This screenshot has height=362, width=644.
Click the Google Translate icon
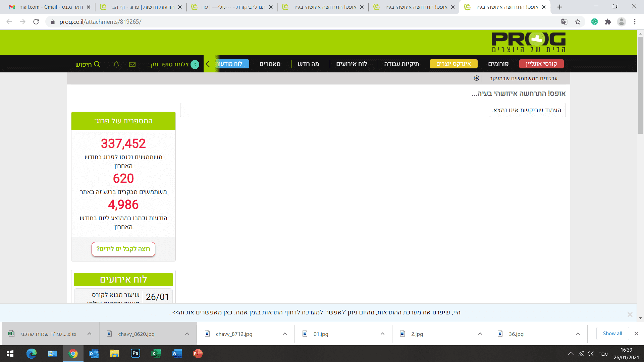564,22
